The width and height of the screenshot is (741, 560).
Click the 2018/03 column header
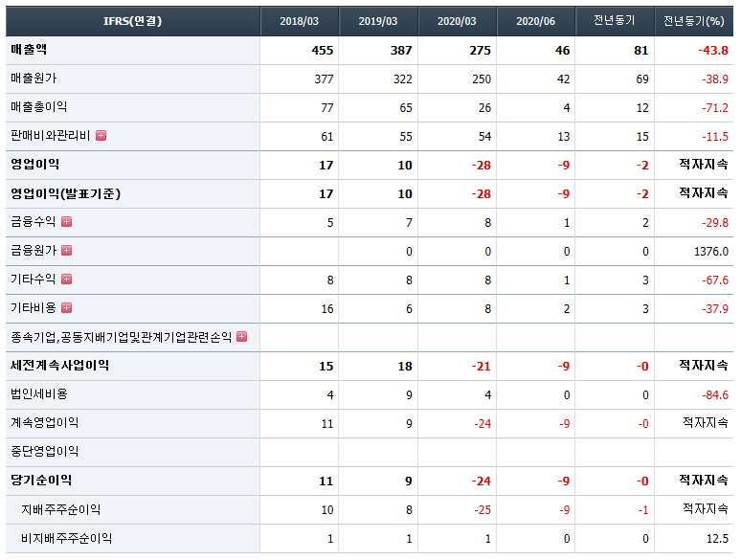coord(299,21)
